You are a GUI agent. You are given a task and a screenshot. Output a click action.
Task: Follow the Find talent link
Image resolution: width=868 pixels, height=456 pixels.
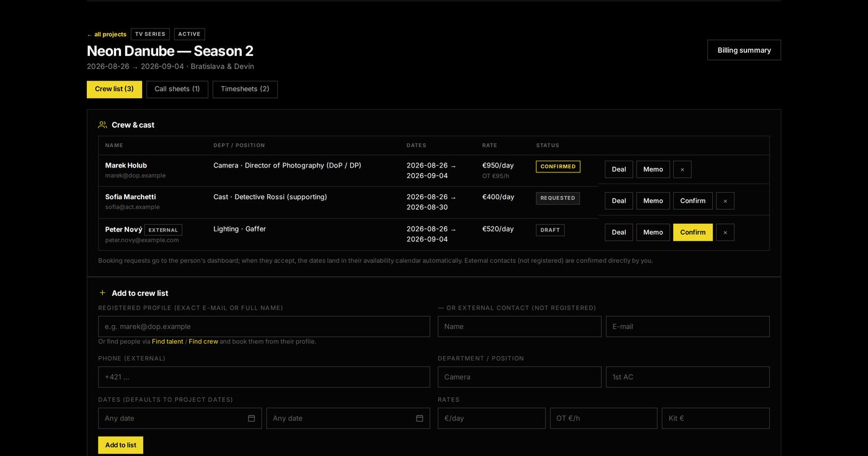(x=167, y=342)
